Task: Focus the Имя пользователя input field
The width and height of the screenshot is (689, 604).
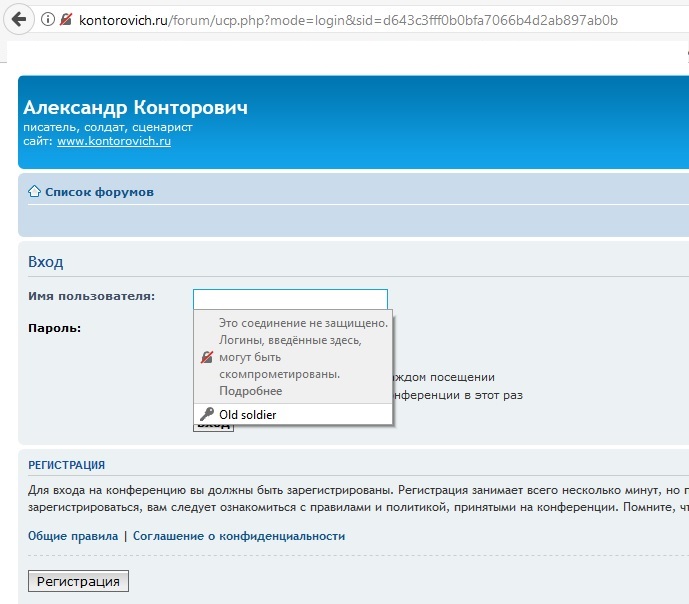Action: (x=290, y=300)
